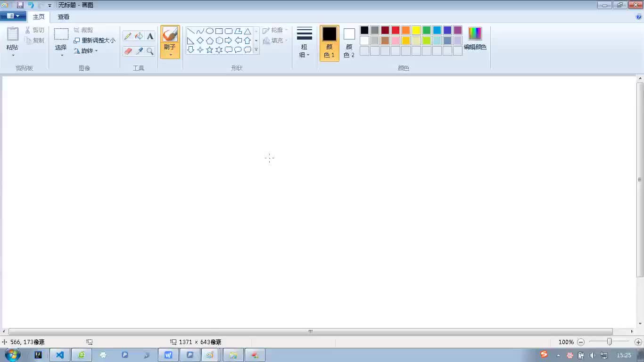Select the Color picker eyedropper tool
644x362 pixels.
coord(139,51)
